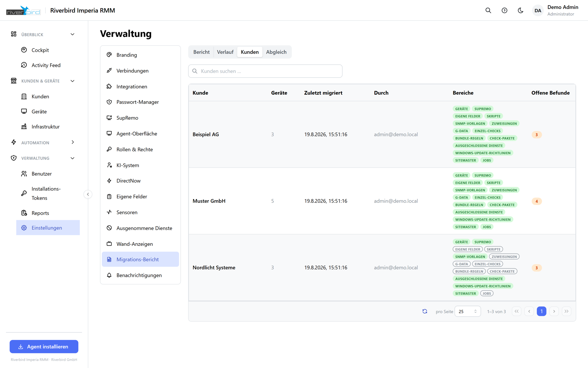The width and height of the screenshot is (588, 368).
Task: Open Verbindungen settings
Action: point(140,71)
